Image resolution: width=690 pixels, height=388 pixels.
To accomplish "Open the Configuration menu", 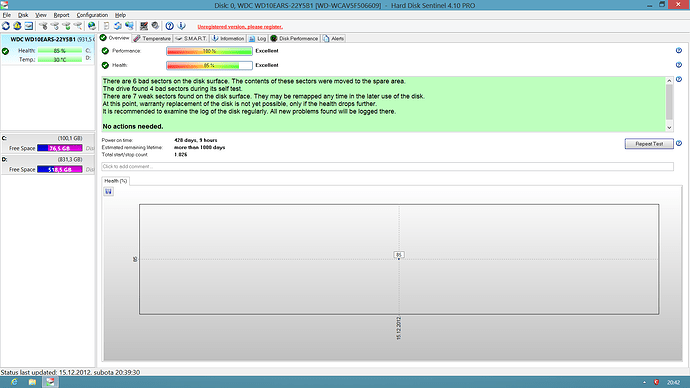I will pyautogui.click(x=92, y=15).
